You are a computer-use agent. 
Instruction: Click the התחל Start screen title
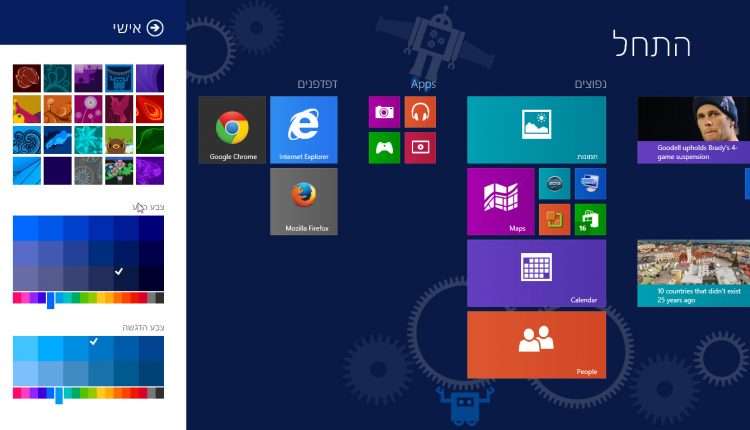tap(652, 44)
